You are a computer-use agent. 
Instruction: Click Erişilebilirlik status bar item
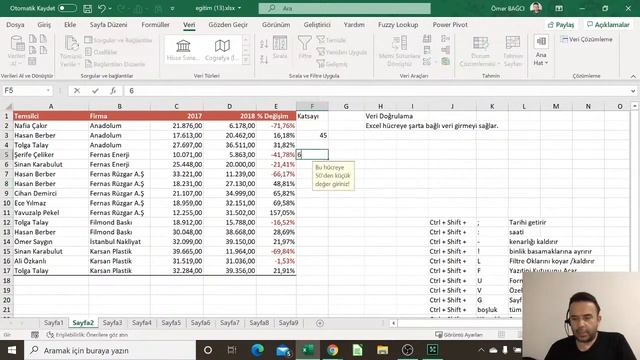(x=87, y=335)
